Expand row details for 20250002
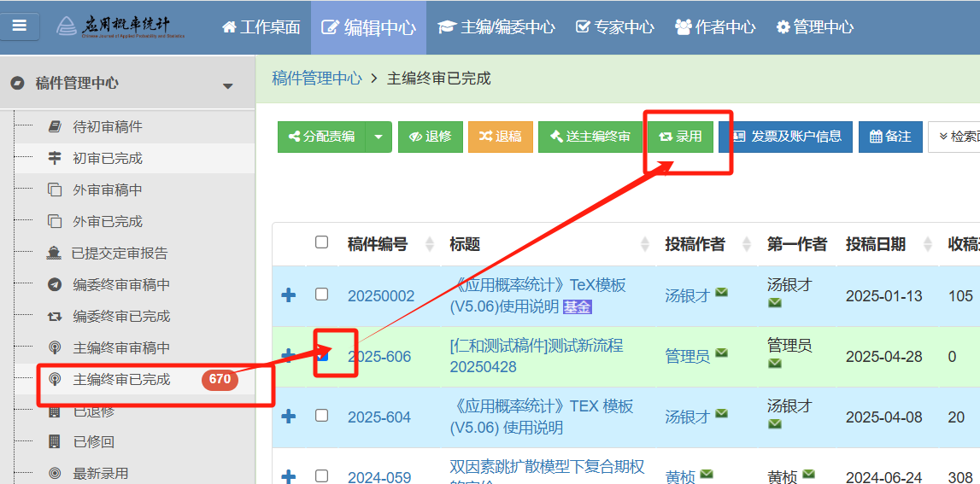Viewport: 980px width, 484px height. [x=289, y=295]
